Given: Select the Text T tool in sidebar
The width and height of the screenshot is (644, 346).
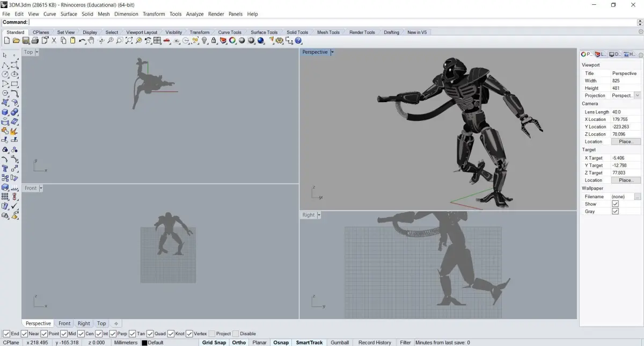Looking at the screenshot, I should coord(5,168).
